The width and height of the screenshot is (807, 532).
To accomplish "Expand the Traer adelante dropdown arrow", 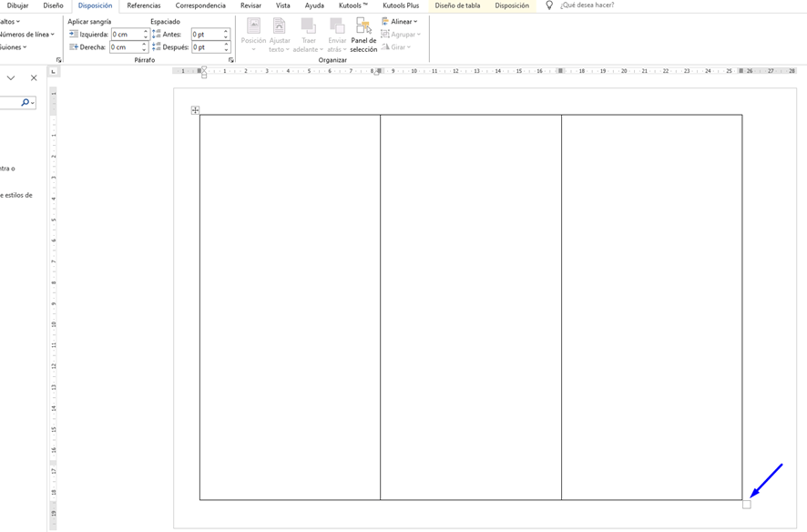I will point(322,50).
